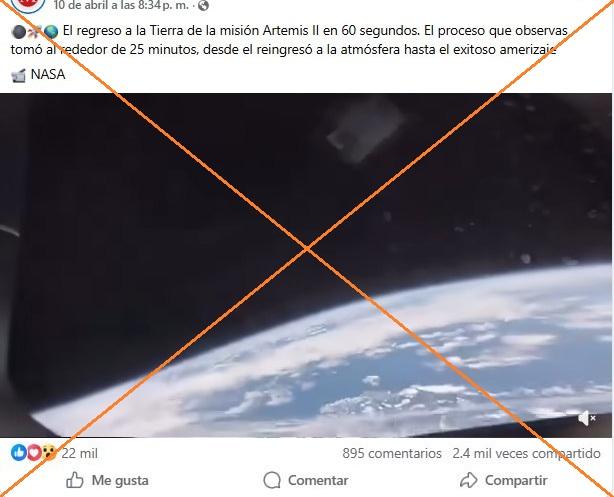The image size is (614, 497).
Task: Click the NASA credit text
Action: pyautogui.click(x=48, y=74)
